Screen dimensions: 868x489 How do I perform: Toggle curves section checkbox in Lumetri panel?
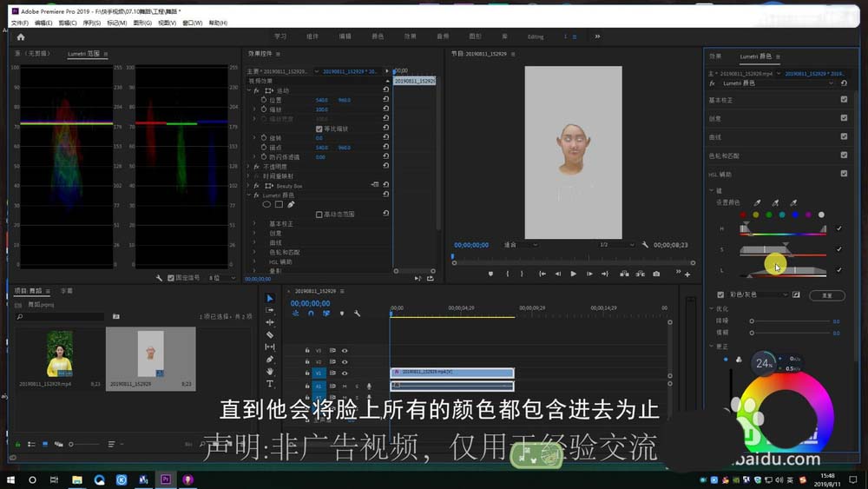pos(844,136)
